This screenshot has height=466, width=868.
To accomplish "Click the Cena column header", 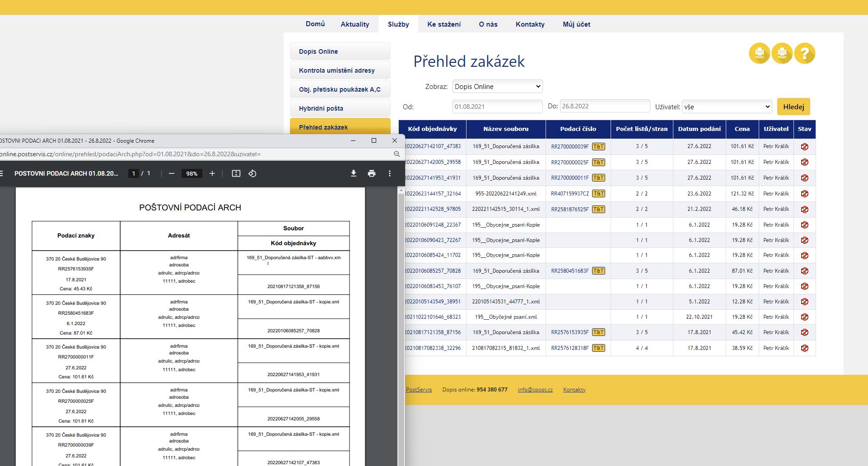I will [x=742, y=129].
